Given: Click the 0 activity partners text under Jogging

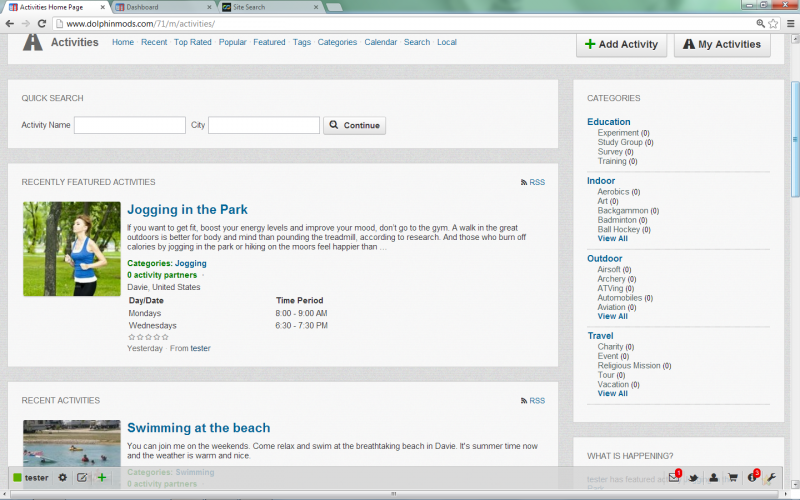Looking at the screenshot, I should tap(162, 275).
